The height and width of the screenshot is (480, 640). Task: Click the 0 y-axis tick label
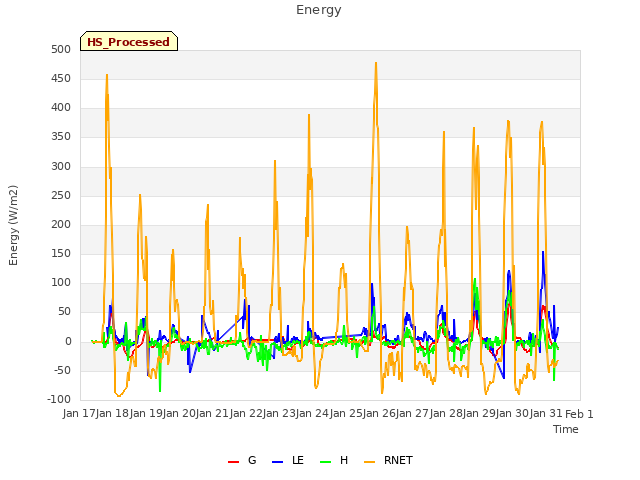click(x=68, y=342)
